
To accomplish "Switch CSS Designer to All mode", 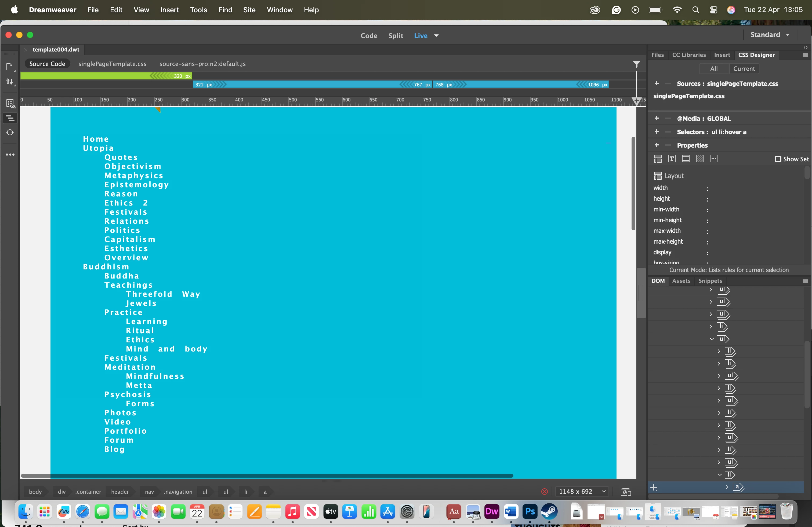I will click(x=714, y=68).
